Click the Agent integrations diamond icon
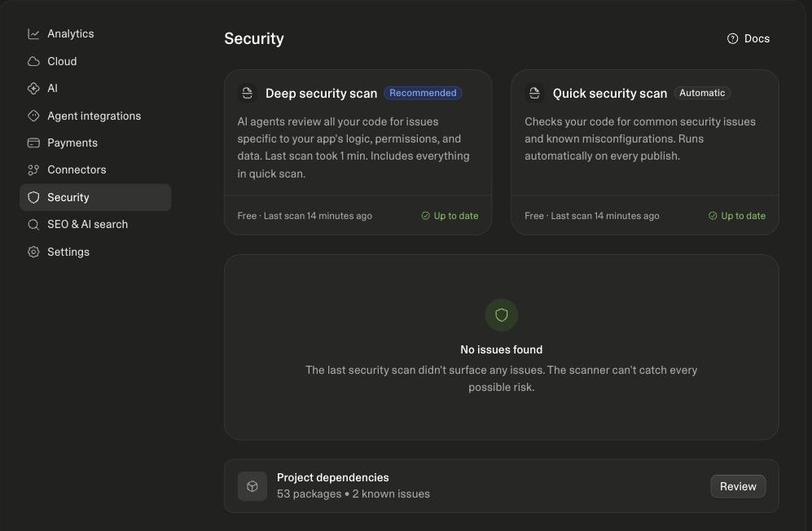Viewport: 812px width, 531px height. click(33, 116)
